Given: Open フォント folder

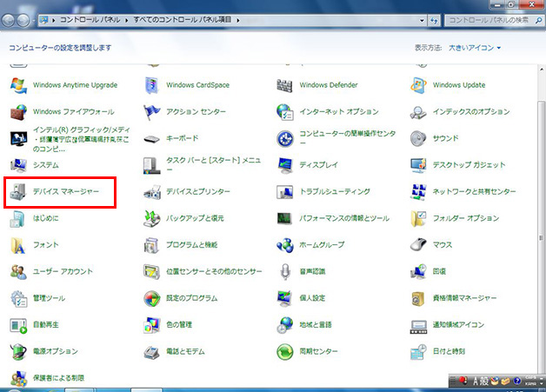Looking at the screenshot, I should (35, 245).
